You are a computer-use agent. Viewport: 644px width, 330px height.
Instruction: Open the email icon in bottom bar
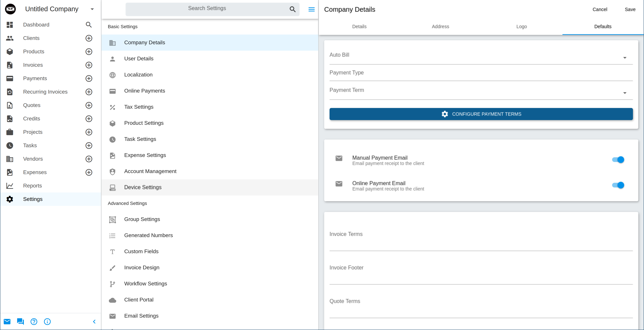pos(7,321)
